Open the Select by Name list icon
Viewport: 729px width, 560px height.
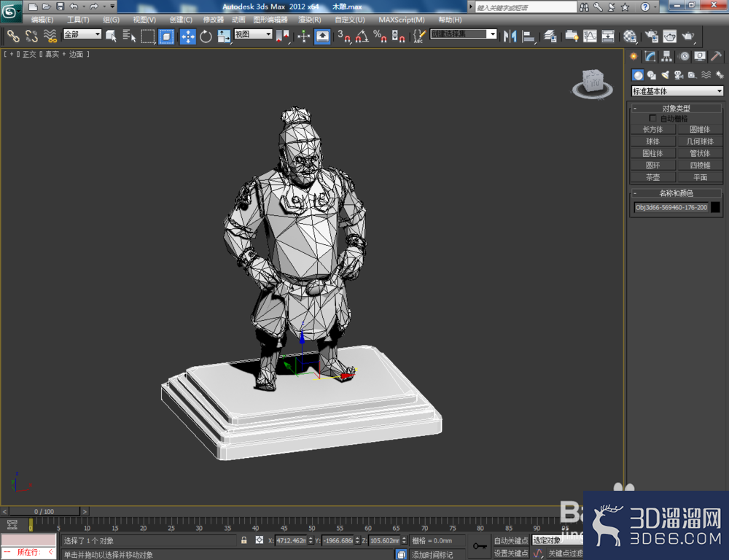click(x=129, y=36)
